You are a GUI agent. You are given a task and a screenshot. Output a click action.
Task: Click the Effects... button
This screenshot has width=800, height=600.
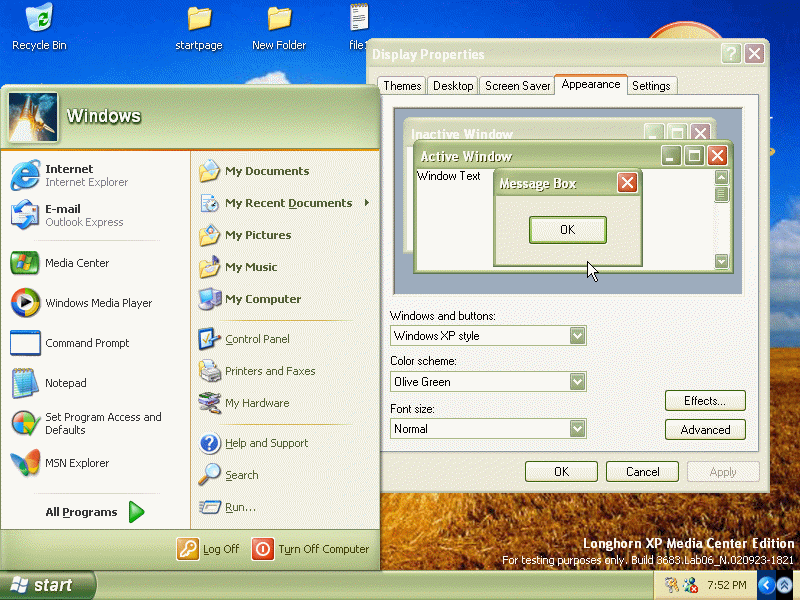point(705,401)
